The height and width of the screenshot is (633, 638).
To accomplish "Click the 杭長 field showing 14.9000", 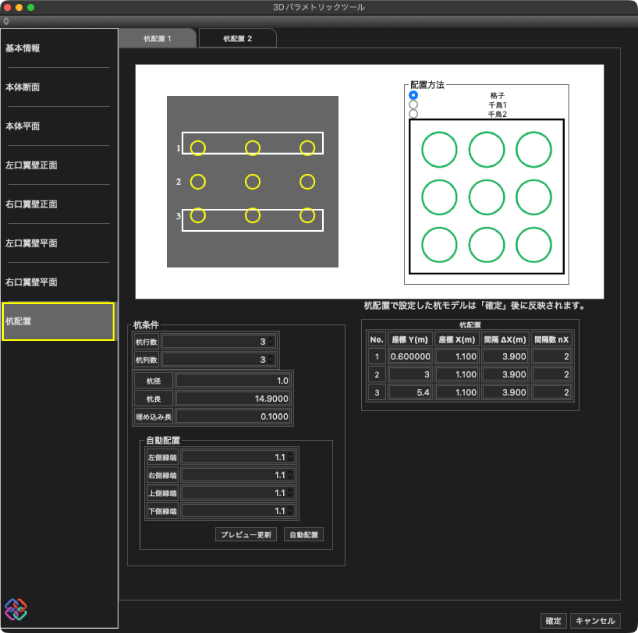I will 233,399.
